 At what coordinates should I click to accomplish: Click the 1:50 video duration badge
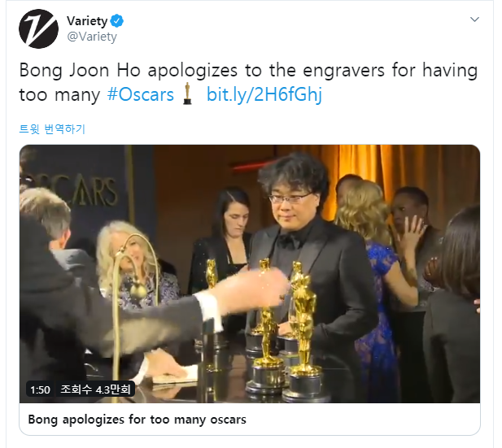pos(40,389)
